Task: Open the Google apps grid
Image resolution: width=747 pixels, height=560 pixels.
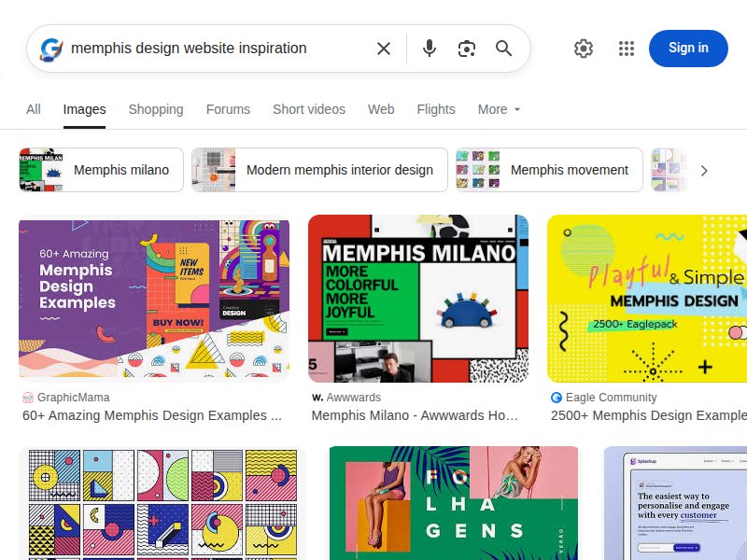Action: 627,49
